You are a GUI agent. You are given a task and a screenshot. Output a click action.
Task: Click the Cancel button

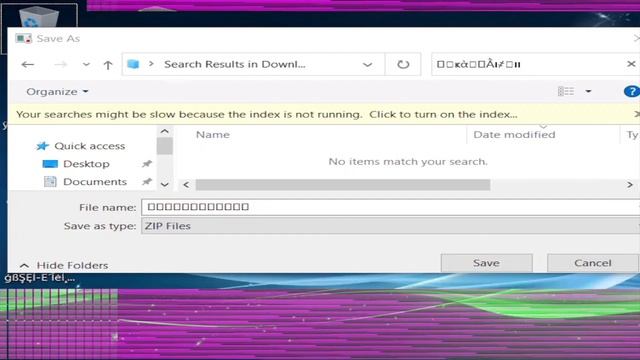point(593,263)
